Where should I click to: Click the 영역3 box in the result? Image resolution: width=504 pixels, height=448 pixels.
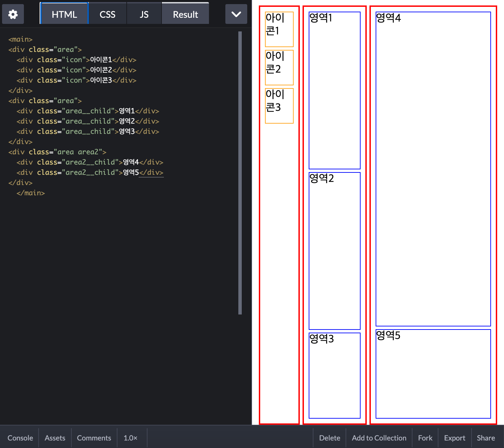(x=335, y=376)
